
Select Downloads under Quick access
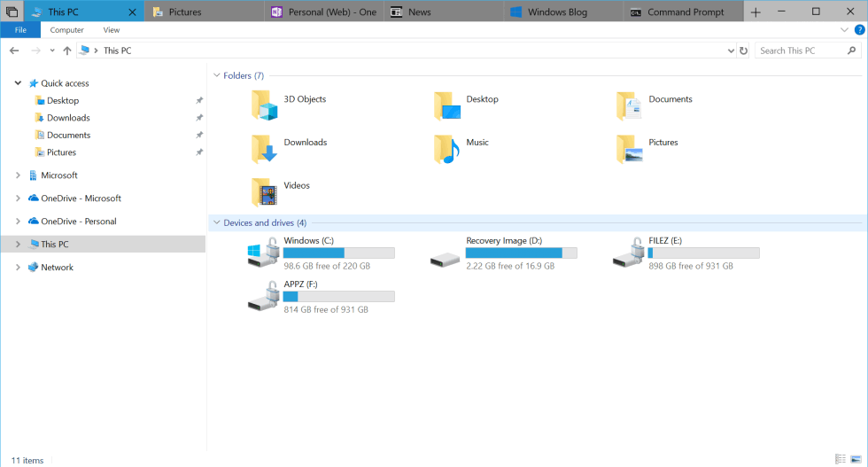(68, 118)
